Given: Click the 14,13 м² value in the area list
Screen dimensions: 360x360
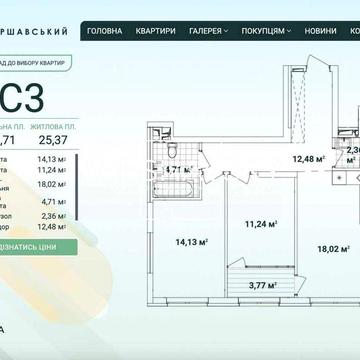Looking at the screenshot, I should click(x=52, y=159).
